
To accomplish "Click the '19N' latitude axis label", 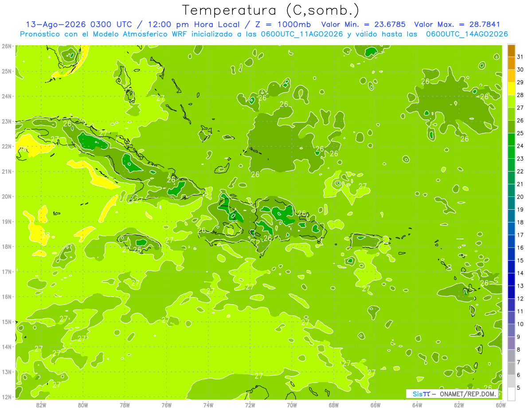I will click(x=6, y=222).
